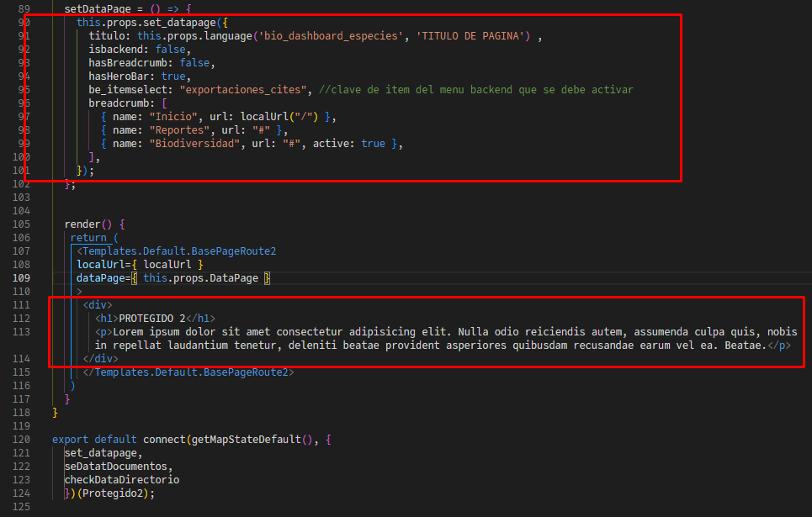812x517 pixels.
Task: Click 'set_datapage,' on line 121
Action: tap(103, 453)
